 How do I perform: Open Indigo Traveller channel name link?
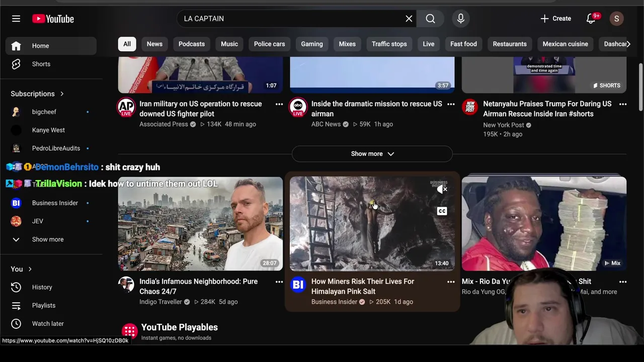click(x=160, y=302)
